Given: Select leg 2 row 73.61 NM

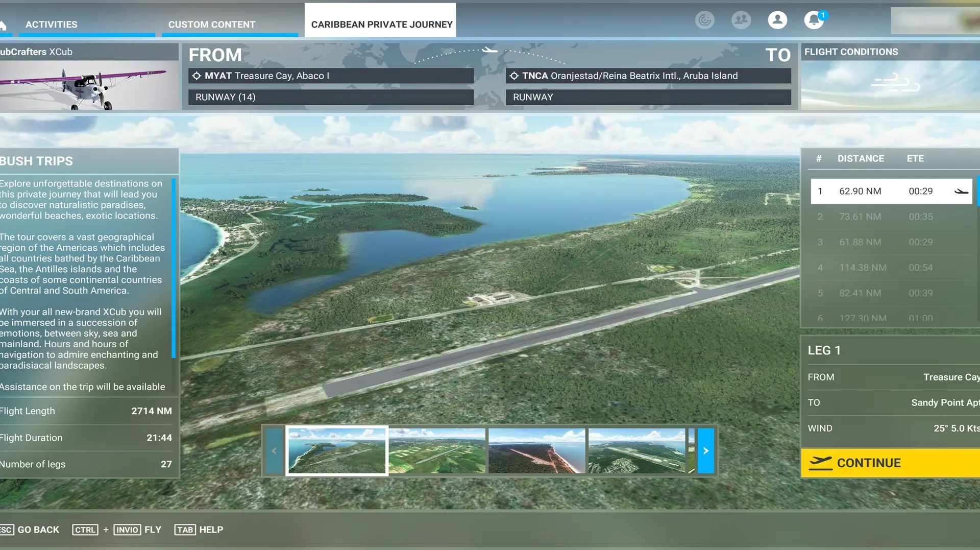Looking at the screenshot, I should point(891,217).
